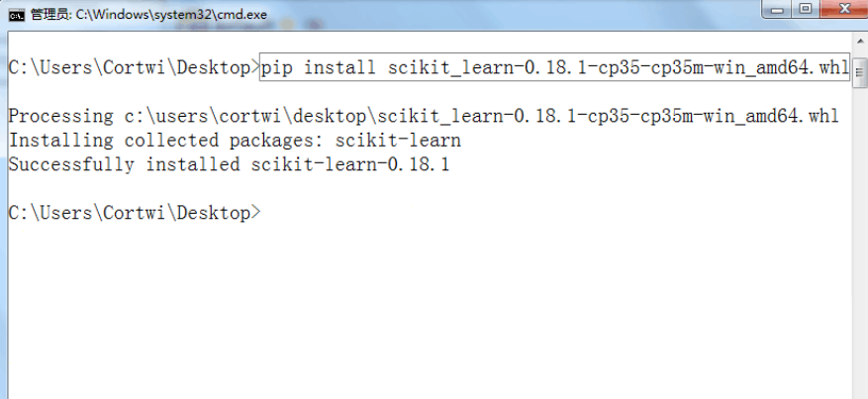Screen dimensions: 868x399
Task: Click the last empty C:\Users\Cortwi\Desktop> prompt
Action: [x=133, y=213]
